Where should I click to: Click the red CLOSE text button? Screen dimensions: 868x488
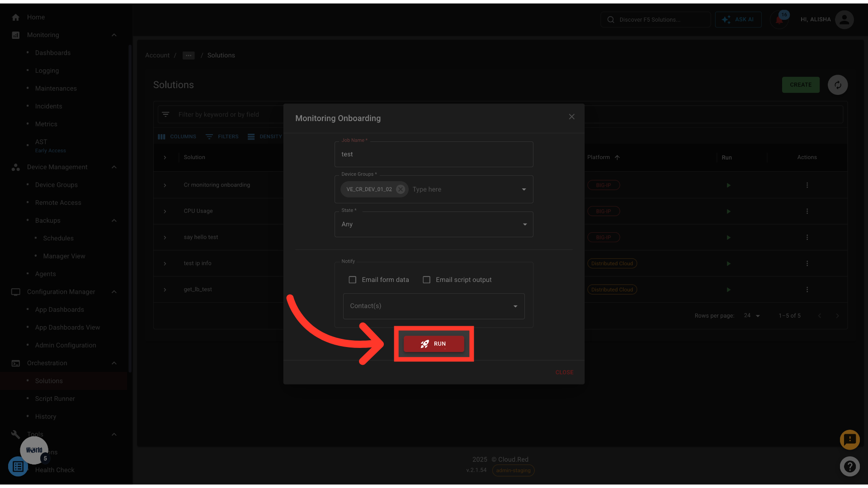point(564,372)
